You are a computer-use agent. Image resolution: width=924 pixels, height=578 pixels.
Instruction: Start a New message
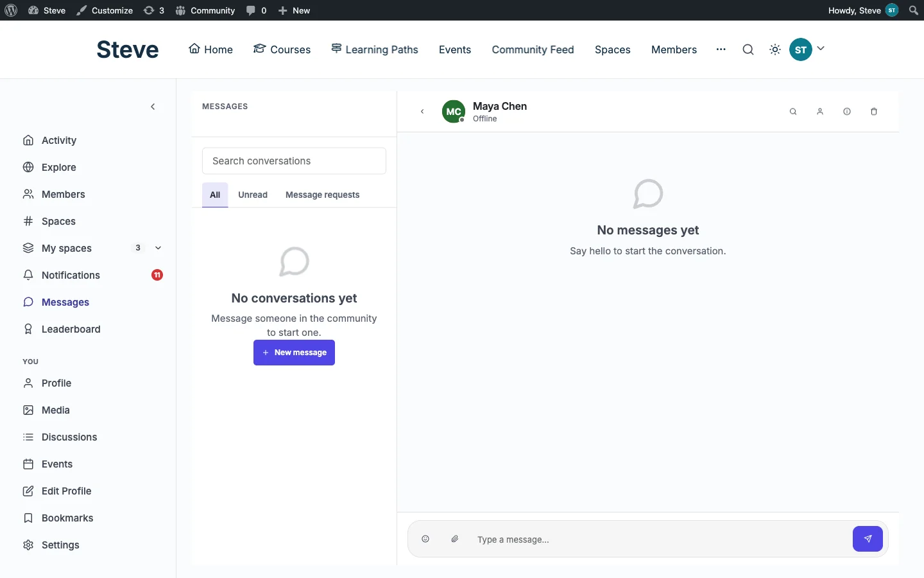(294, 353)
